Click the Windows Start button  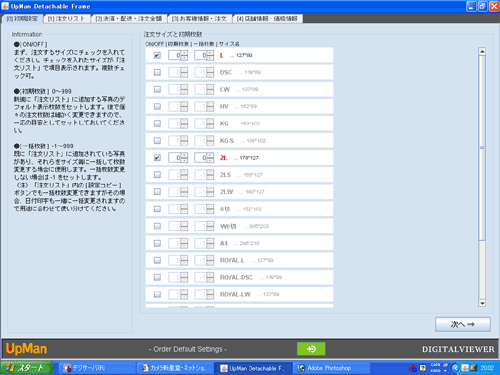pos(27,368)
